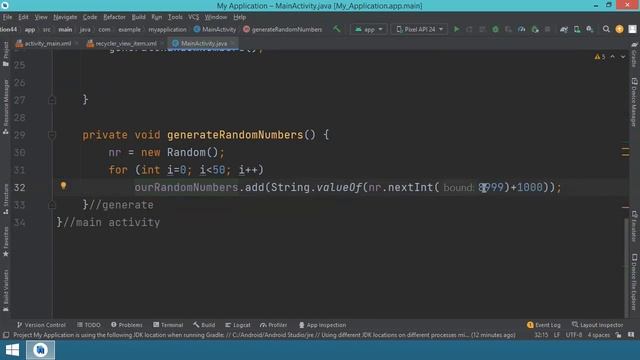The image size is (640, 360).
Task: Open the Profiler tool window
Action: 274,325
